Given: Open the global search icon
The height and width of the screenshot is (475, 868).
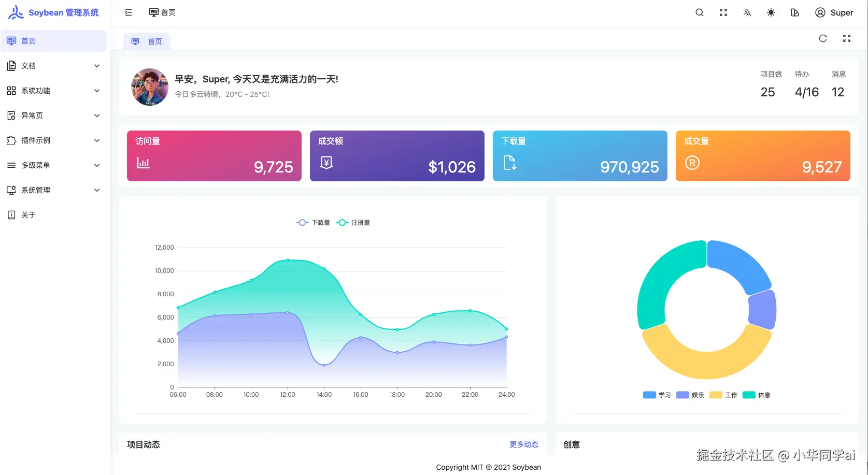Looking at the screenshot, I should (700, 12).
